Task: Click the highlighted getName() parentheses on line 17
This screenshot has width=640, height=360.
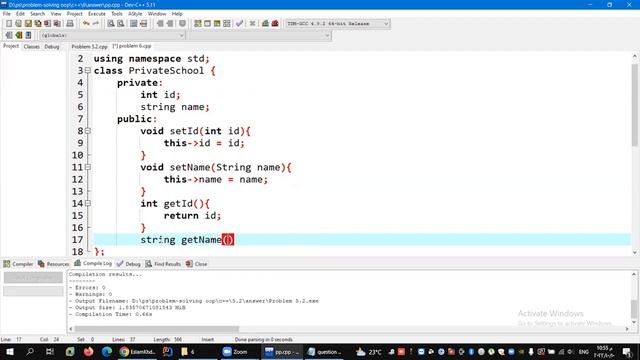Action: (228, 240)
